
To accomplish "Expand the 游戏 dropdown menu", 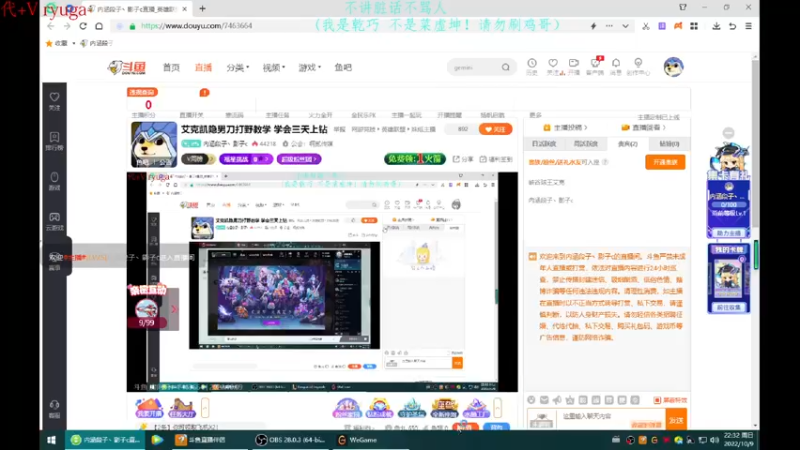I will tap(309, 67).
